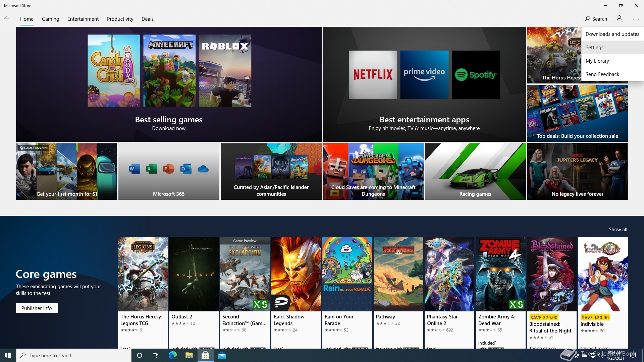Launch Microsoft Edge from taskbar

coord(172,355)
